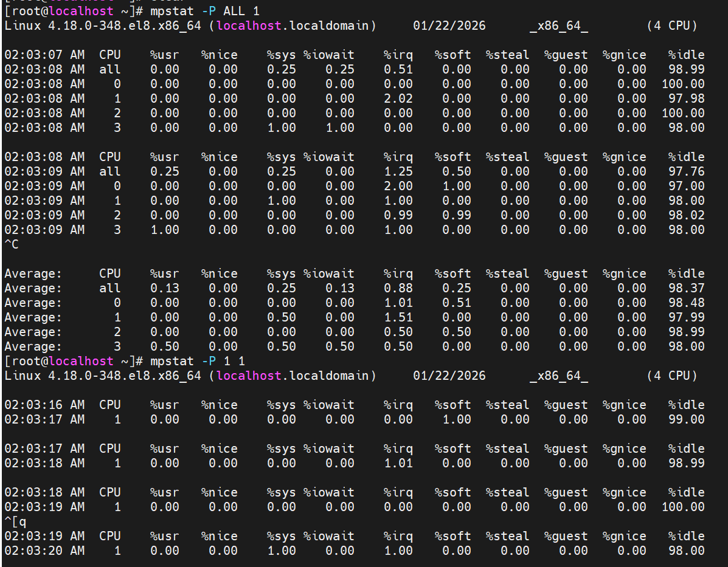Click the 02:03:20 AM timestamp

pyautogui.click(x=44, y=551)
